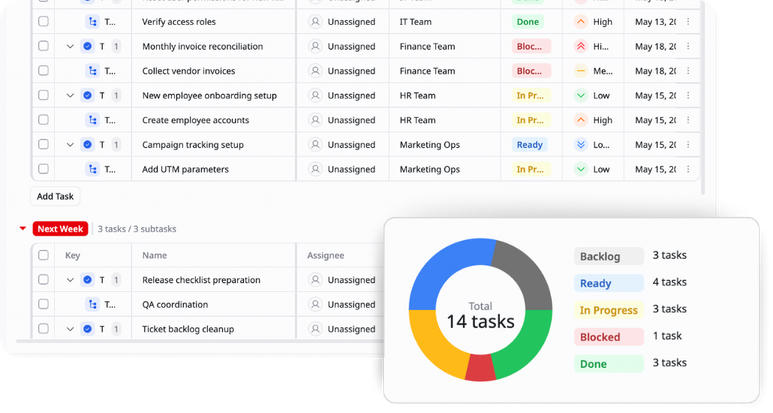Image resolution: width=773 pixels, height=413 pixels.
Task: Click lowest priority icon on Campaign tracking setup
Action: tap(581, 145)
